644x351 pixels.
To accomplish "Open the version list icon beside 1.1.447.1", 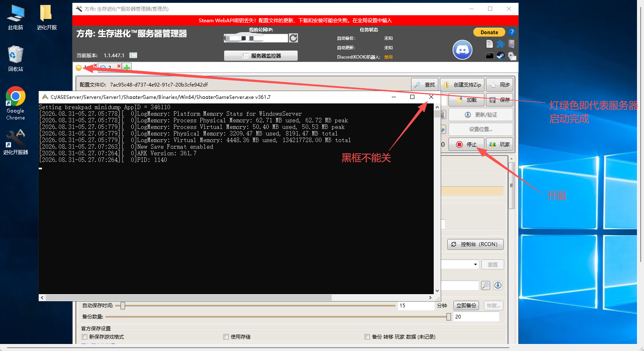I will point(133,55).
